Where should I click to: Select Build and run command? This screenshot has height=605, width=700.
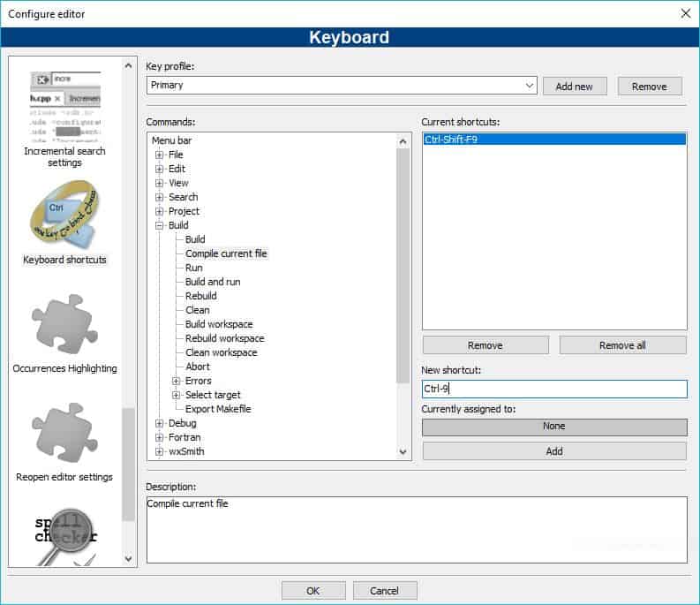point(213,282)
